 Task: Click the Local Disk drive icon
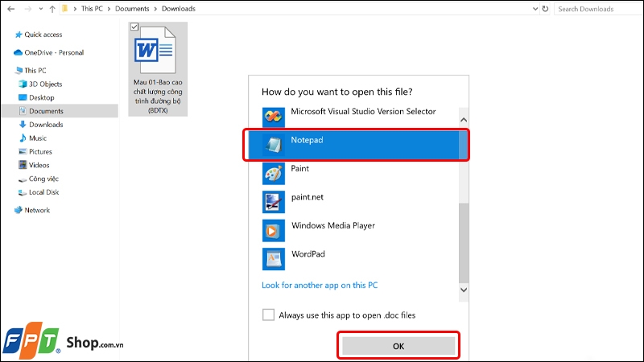(23, 192)
